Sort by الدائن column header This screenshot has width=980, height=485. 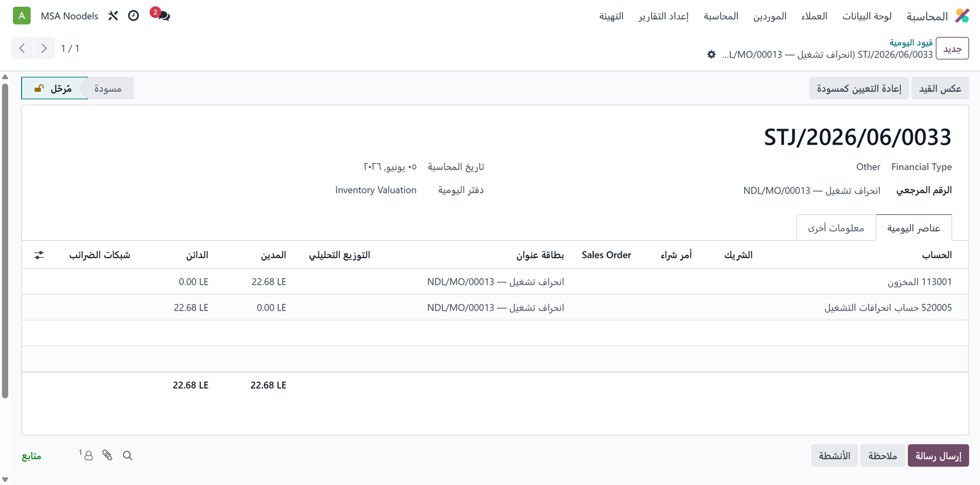197,255
